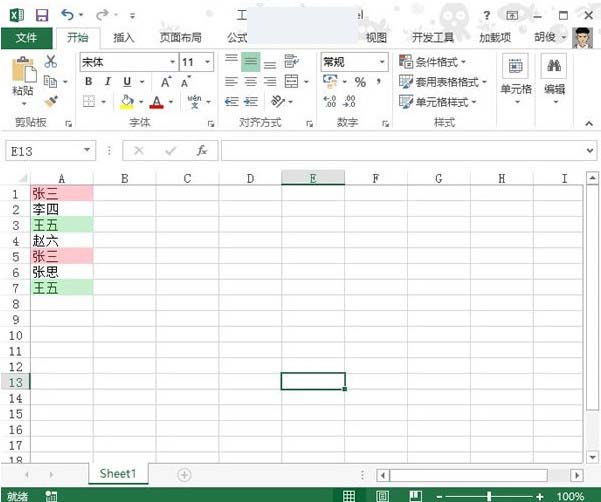This screenshot has width=601, height=502.
Task: Align text right
Action: click(270, 82)
